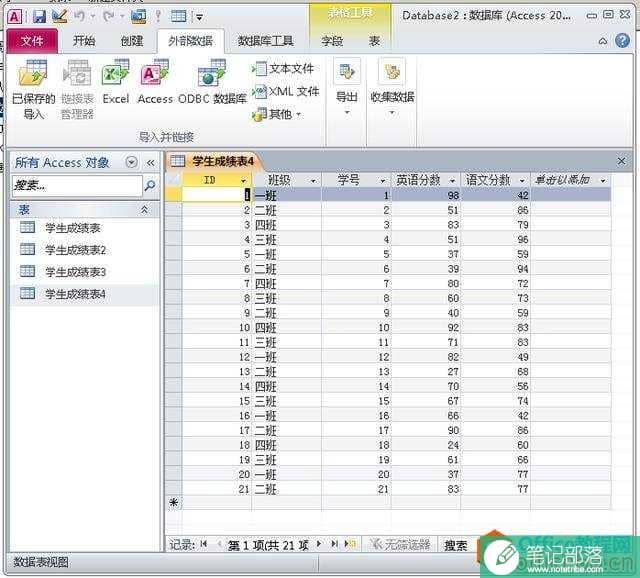Click Chinese score 96 in row 4
The height and width of the screenshot is (578, 640).
(496, 239)
